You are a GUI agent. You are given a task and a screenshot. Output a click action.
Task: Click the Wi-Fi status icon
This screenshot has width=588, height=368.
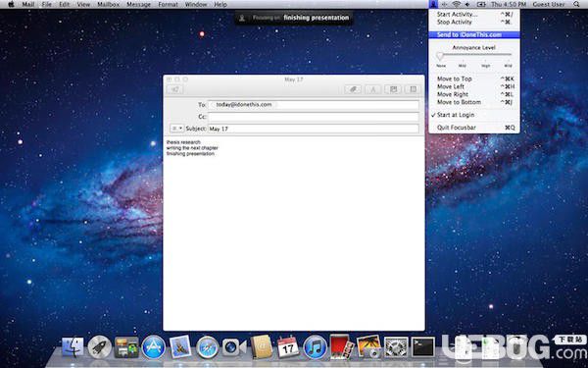(x=456, y=5)
